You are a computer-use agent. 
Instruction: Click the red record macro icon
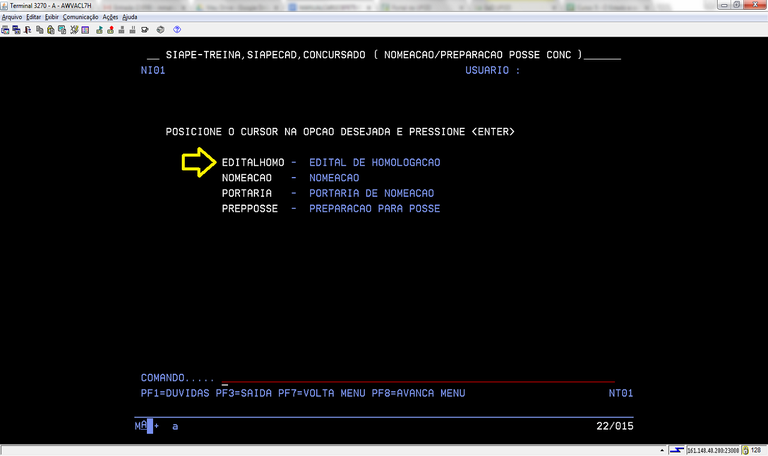(x=110, y=30)
